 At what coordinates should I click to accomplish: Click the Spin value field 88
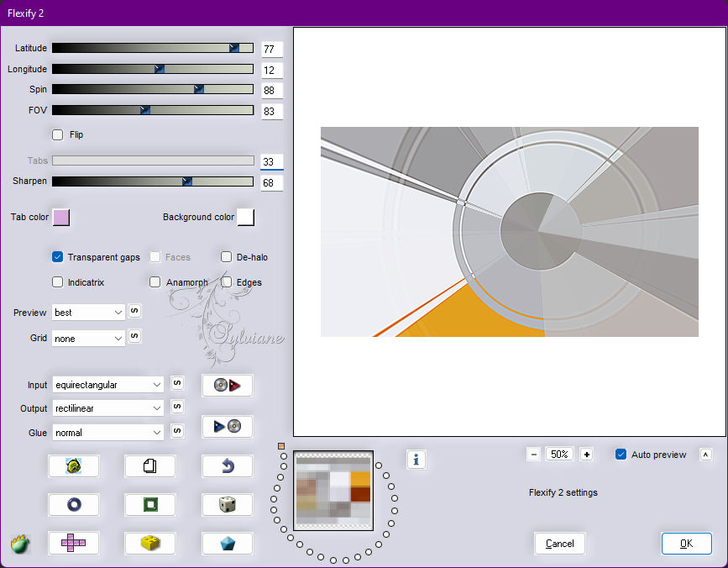[272, 90]
